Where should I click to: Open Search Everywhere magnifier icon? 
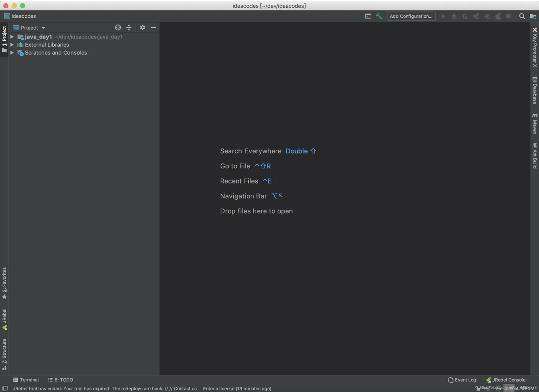click(522, 16)
